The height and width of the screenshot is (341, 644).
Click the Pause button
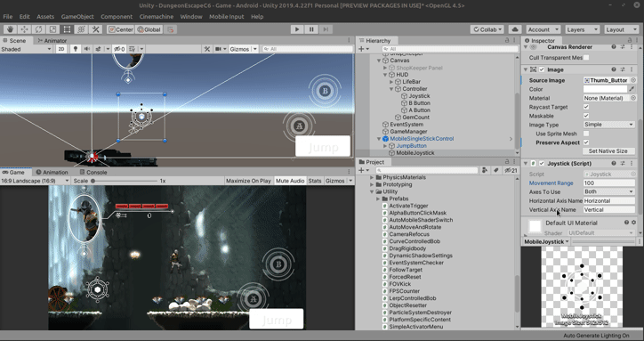[x=311, y=29]
